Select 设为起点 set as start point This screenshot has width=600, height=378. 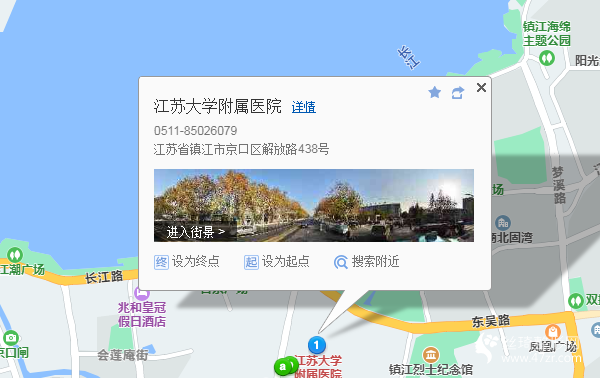(x=277, y=262)
